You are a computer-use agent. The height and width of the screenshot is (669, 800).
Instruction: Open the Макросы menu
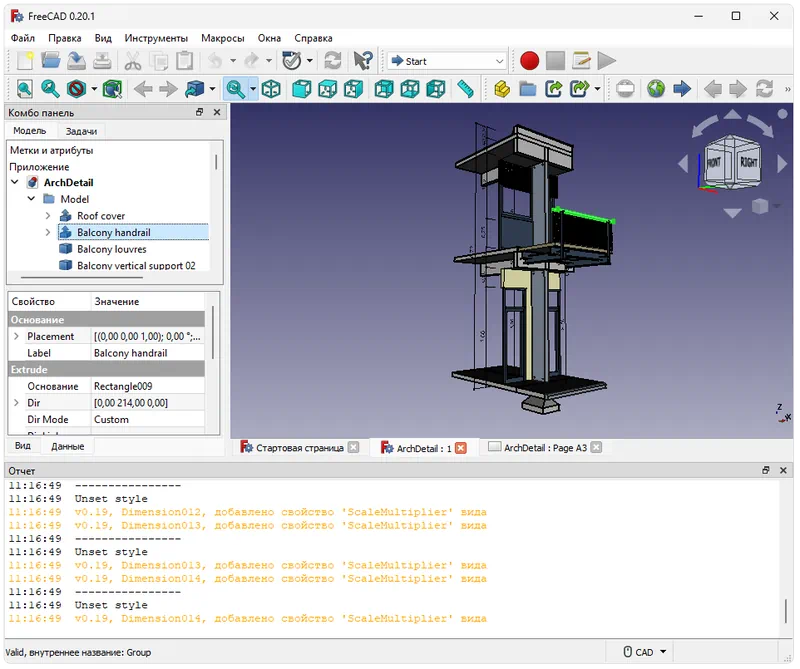[222, 38]
